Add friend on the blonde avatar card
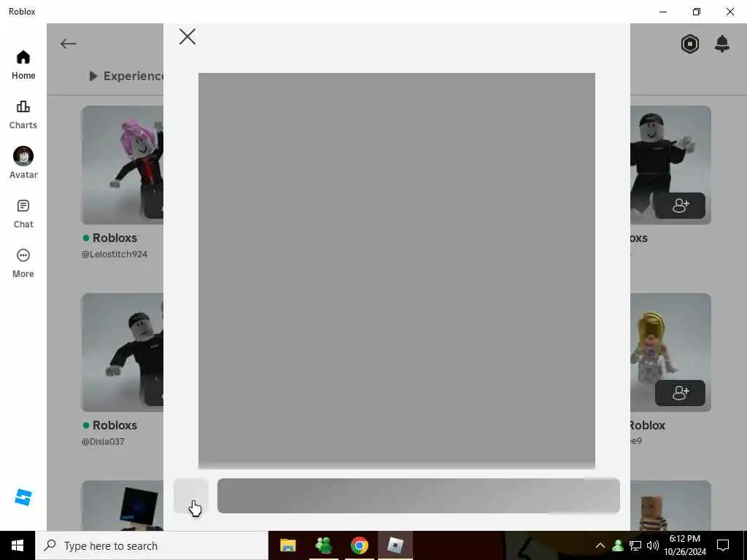The image size is (747, 560). point(680,393)
